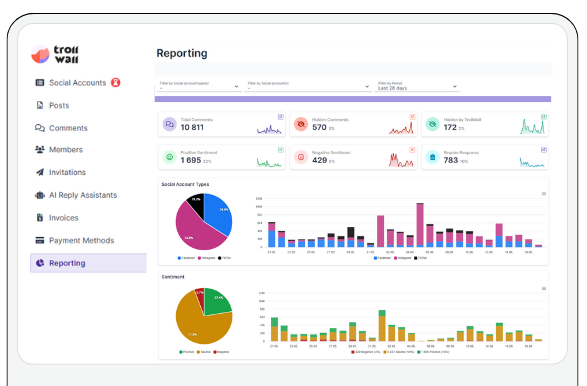Toggle the Total Comments card export icon
587x386 pixels.
point(280,117)
